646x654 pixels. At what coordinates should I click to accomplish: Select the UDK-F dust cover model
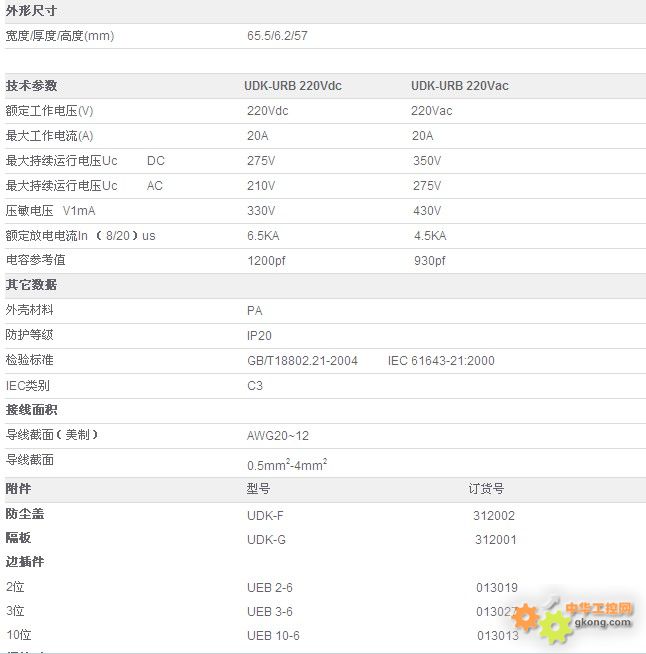tap(266, 515)
